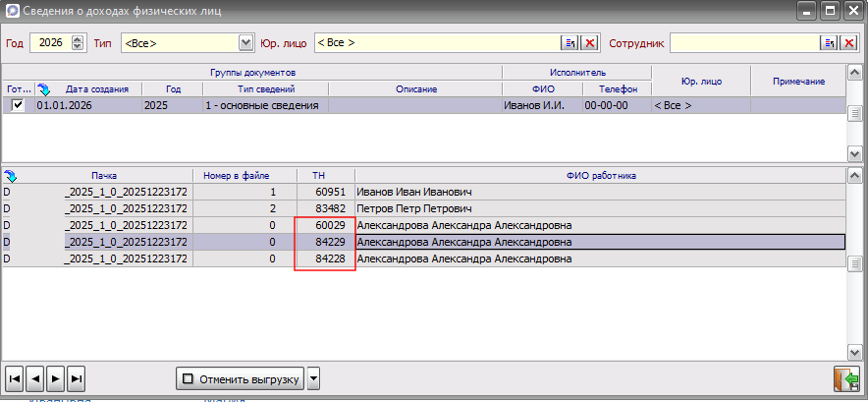Toggle the Готов checkbox for 01.01.2026
868x402 pixels.
pyautogui.click(x=17, y=105)
